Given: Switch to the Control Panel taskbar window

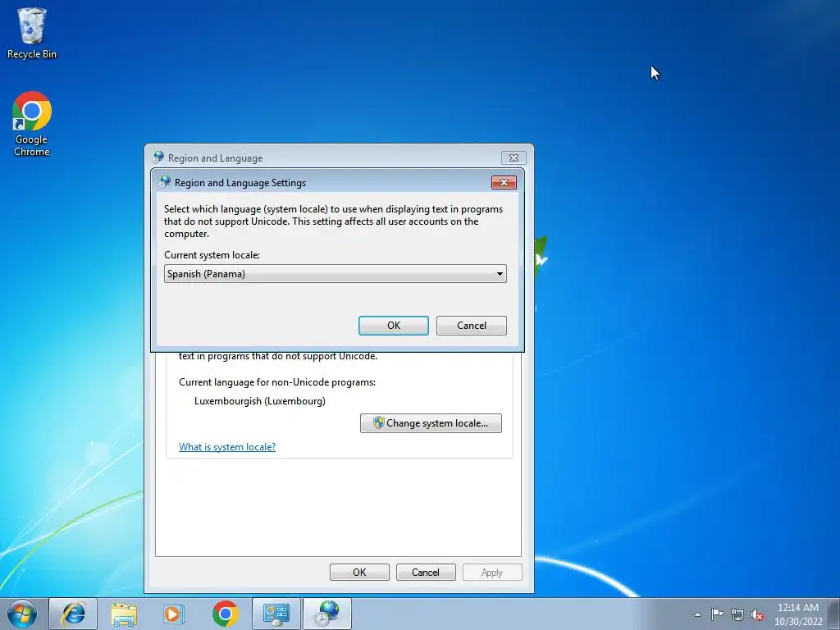Looking at the screenshot, I should pos(276,614).
